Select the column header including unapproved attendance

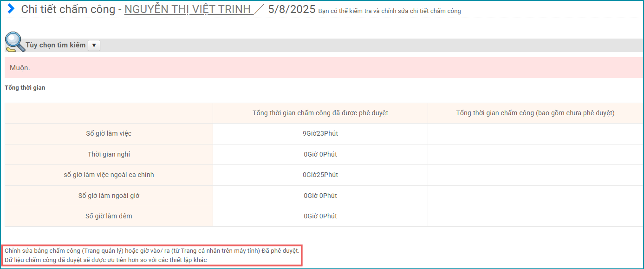pyautogui.click(x=535, y=113)
